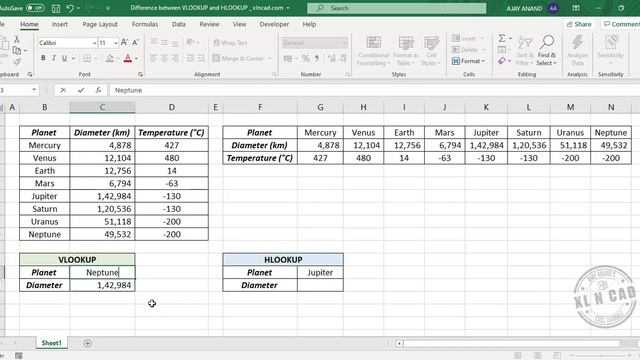640x360 pixels.
Task: Open the Font name Calibri dropdown
Action: click(x=95, y=43)
